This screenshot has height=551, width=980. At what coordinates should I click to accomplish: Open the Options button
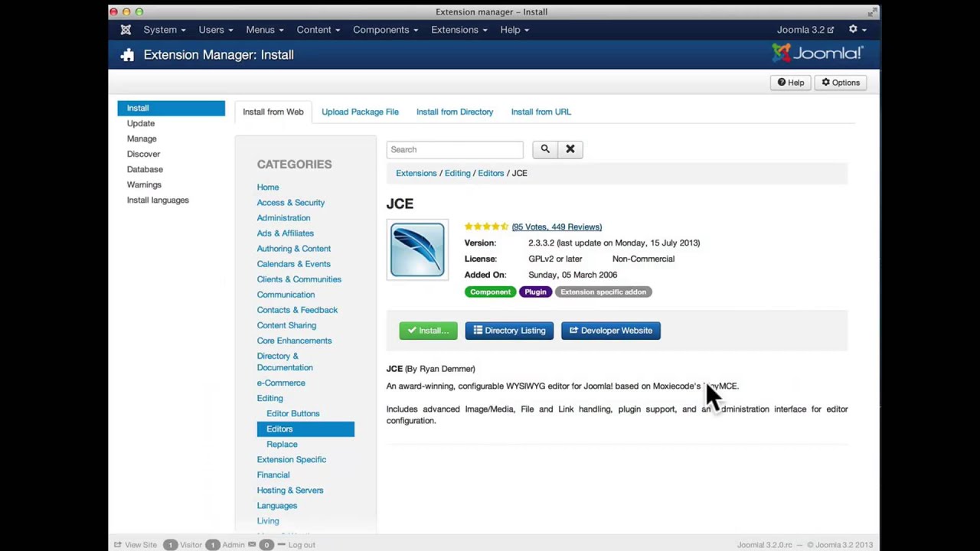841,83
